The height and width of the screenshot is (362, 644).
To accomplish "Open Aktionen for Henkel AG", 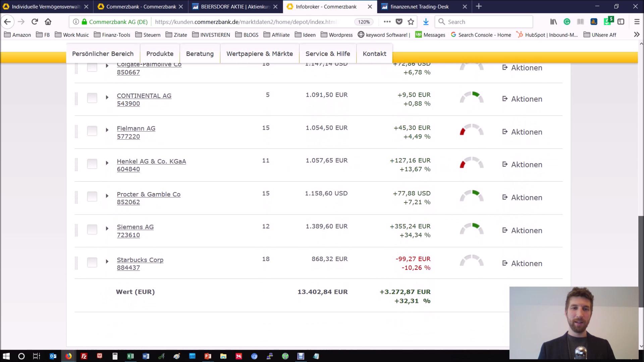I will [522, 165].
